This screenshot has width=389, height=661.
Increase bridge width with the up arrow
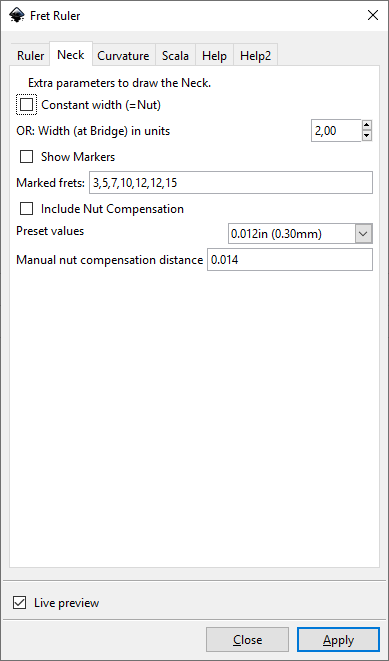[x=367, y=125]
